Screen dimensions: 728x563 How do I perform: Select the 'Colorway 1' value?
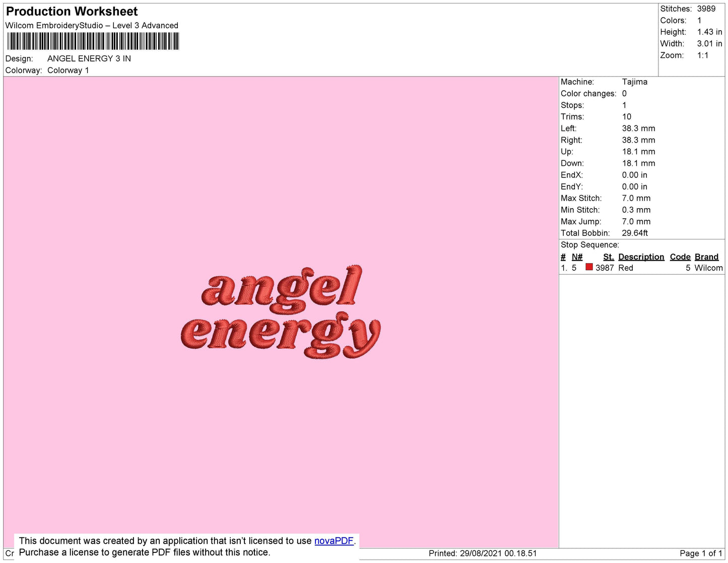click(68, 71)
